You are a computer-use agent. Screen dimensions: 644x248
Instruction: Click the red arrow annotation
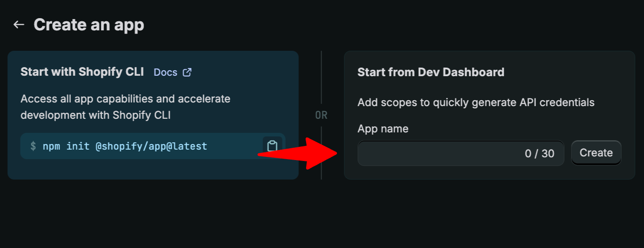297,154
